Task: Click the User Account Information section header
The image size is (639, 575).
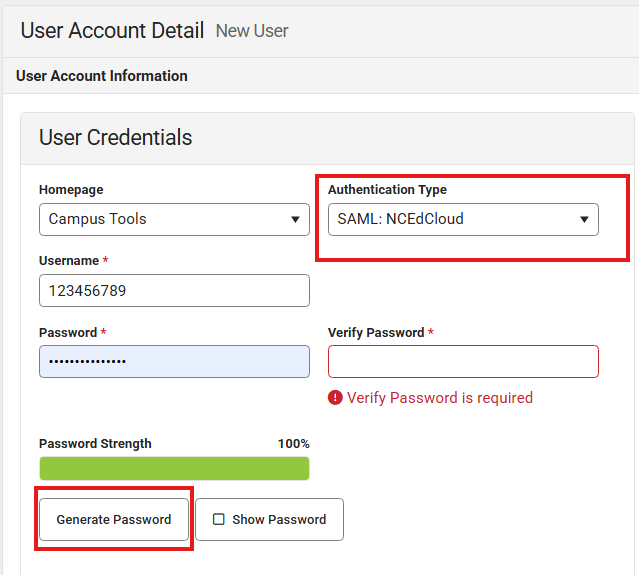Action: click(x=102, y=76)
